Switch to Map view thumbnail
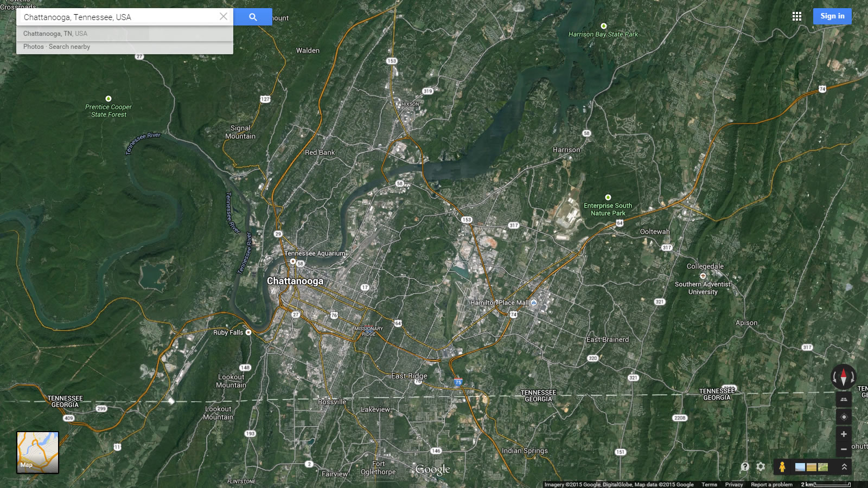 click(37, 452)
